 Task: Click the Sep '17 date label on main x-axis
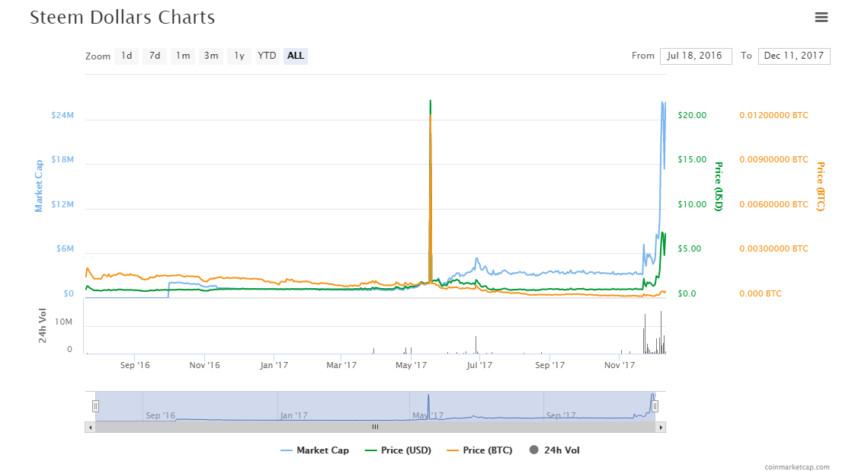pos(549,365)
